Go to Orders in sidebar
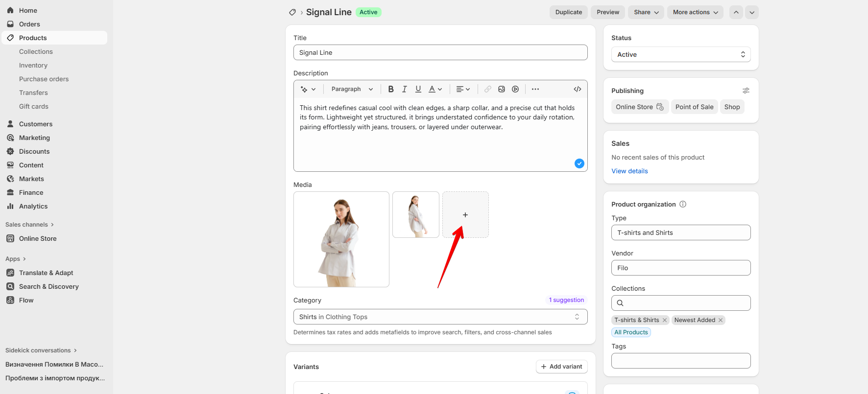868x394 pixels. tap(29, 24)
